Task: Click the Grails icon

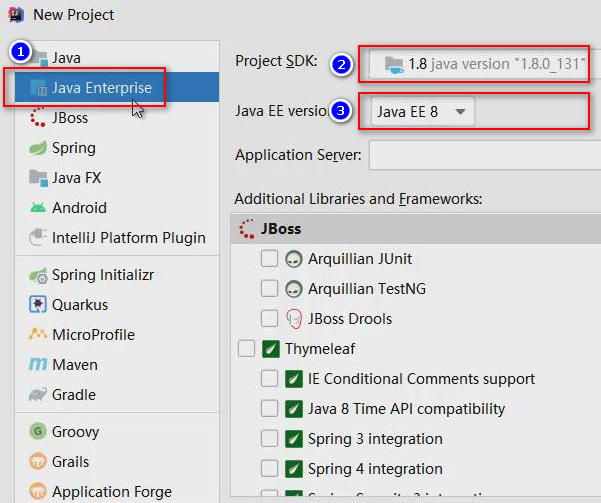Action: tap(38, 462)
